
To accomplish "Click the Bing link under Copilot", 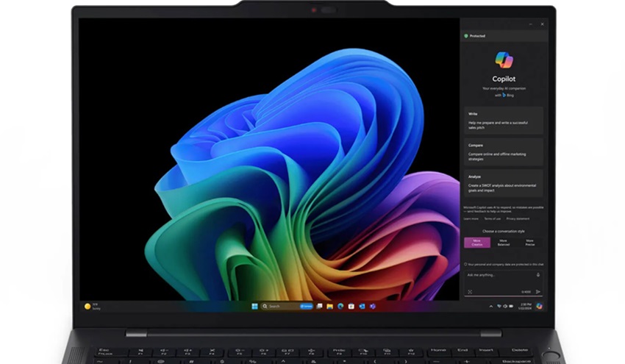I will click(508, 96).
